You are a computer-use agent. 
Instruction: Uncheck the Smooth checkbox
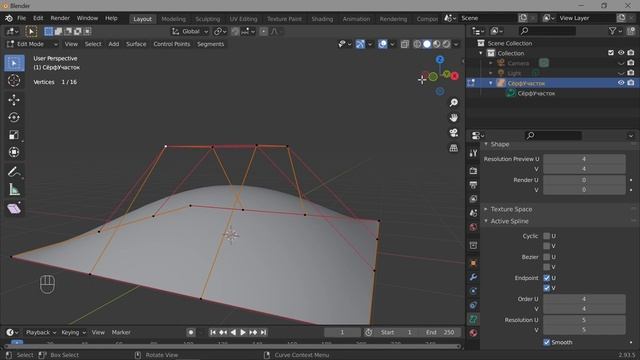point(547,342)
